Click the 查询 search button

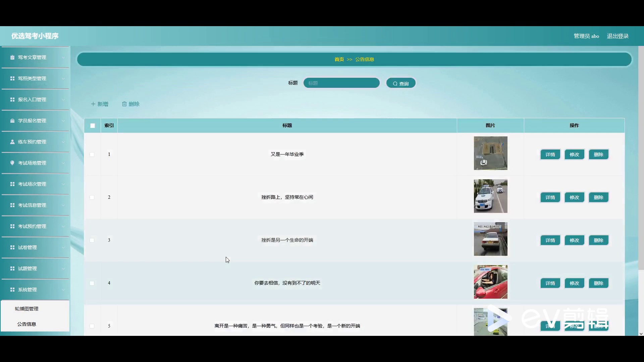[401, 83]
